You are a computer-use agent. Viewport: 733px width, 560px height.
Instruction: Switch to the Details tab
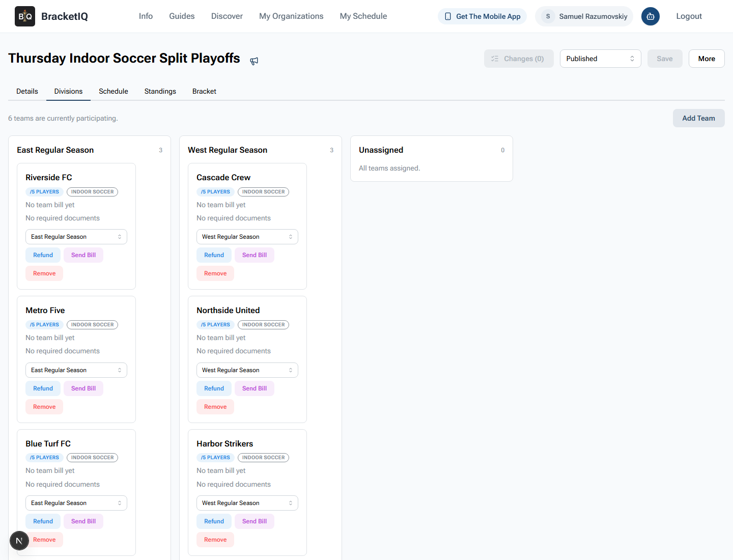point(27,91)
